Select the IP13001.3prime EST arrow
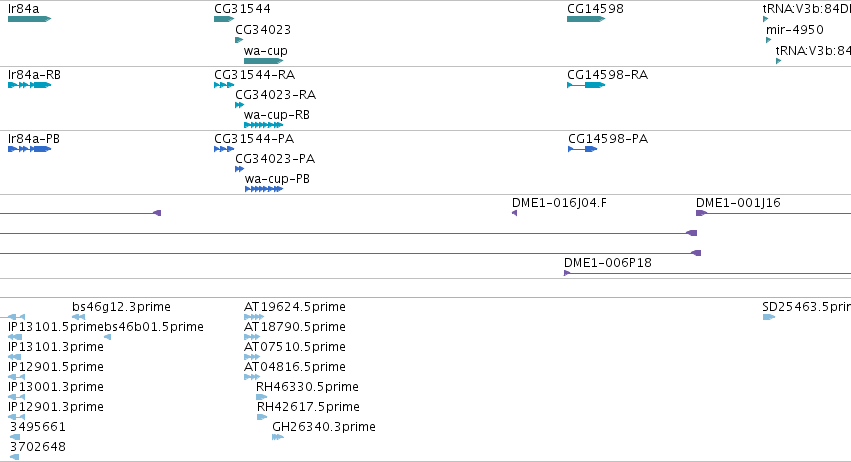This screenshot has height=462, width=851. point(17,396)
